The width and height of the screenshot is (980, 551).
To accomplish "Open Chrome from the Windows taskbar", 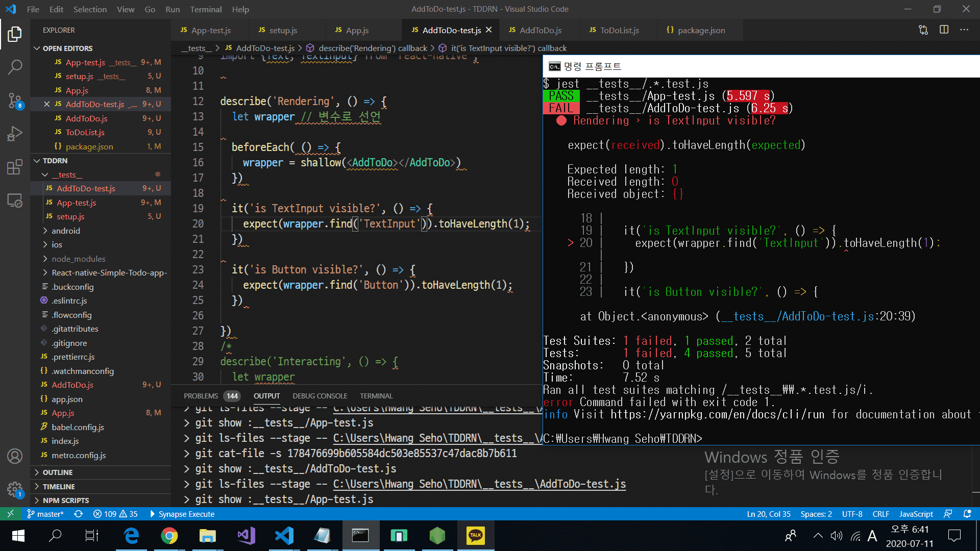I will [x=169, y=536].
